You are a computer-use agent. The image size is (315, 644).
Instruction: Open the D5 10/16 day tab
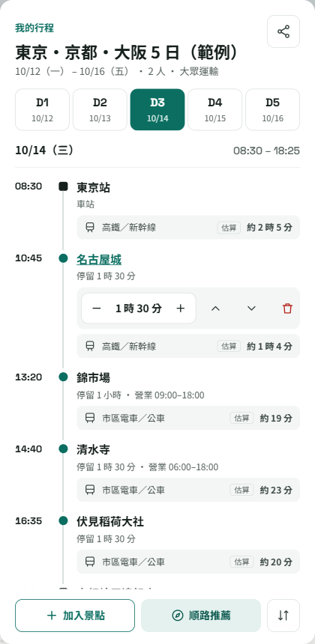273,109
